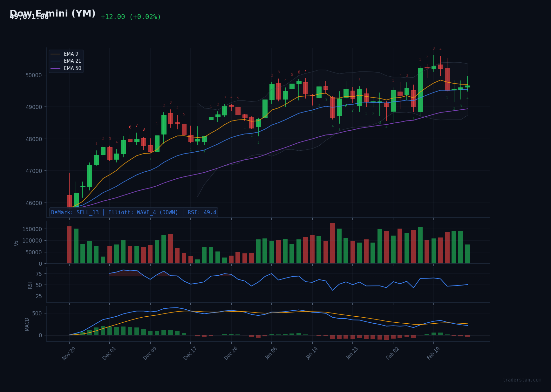The width and height of the screenshot is (551, 392).
Task: Toggle visibility of the EMA 21 line
Action: 72,61
